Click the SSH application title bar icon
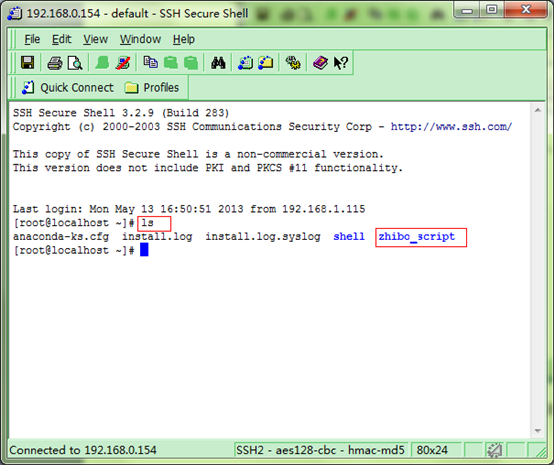The image size is (554, 465). tap(15, 14)
